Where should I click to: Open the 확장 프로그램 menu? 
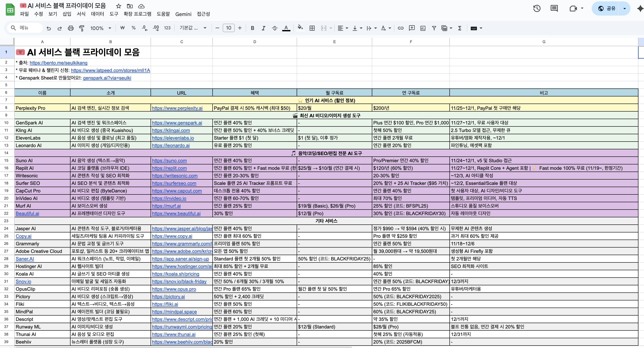click(x=137, y=14)
